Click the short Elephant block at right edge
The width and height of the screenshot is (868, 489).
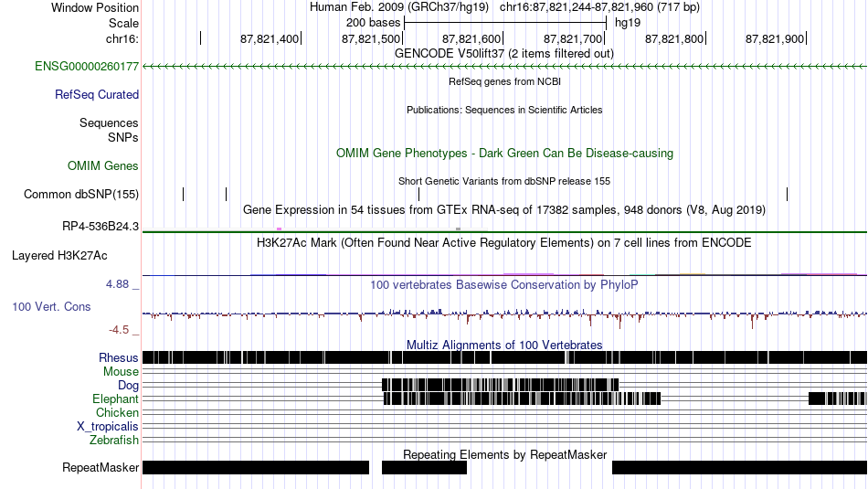(x=838, y=399)
